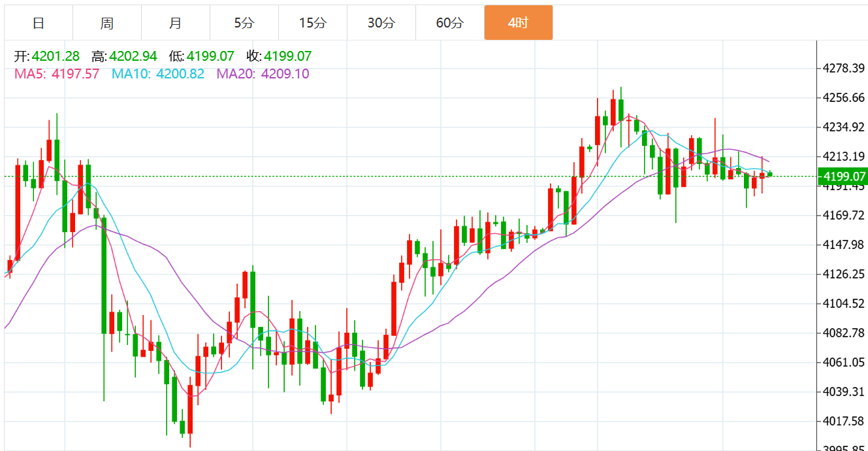
Task: Click the 高:4202.94 high price value
Action: [125, 56]
